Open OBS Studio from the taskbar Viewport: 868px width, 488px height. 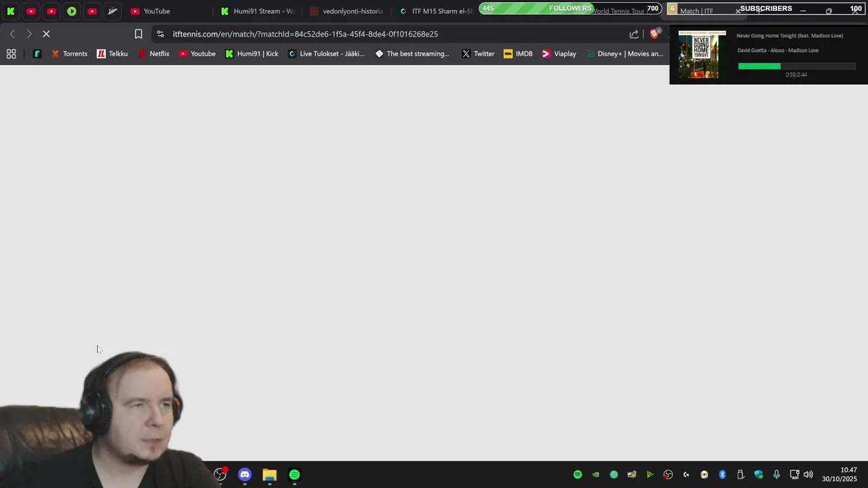click(220, 474)
